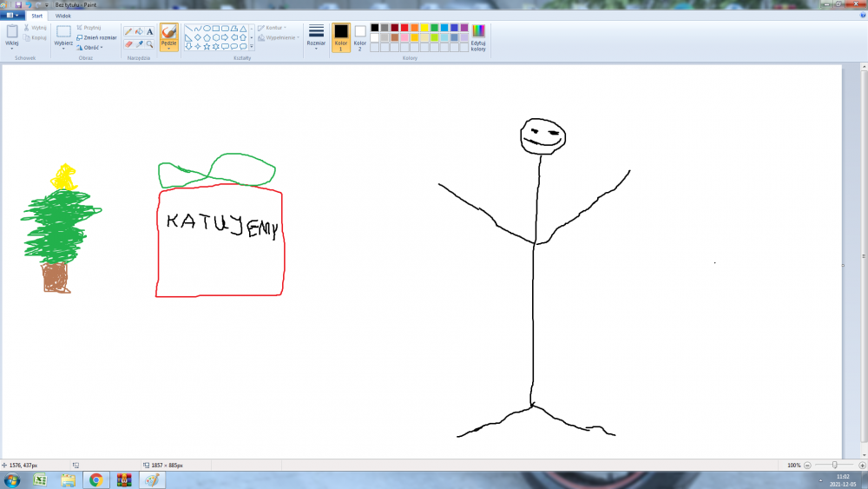Open Chrome from the taskbar
The image size is (868, 489).
point(96,480)
